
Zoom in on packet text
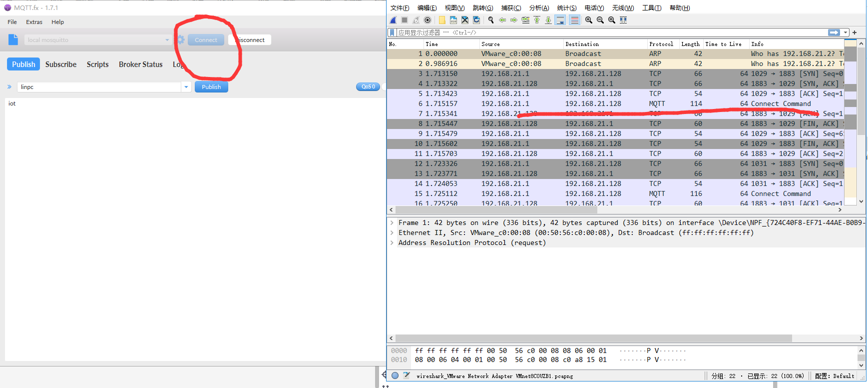coord(589,20)
